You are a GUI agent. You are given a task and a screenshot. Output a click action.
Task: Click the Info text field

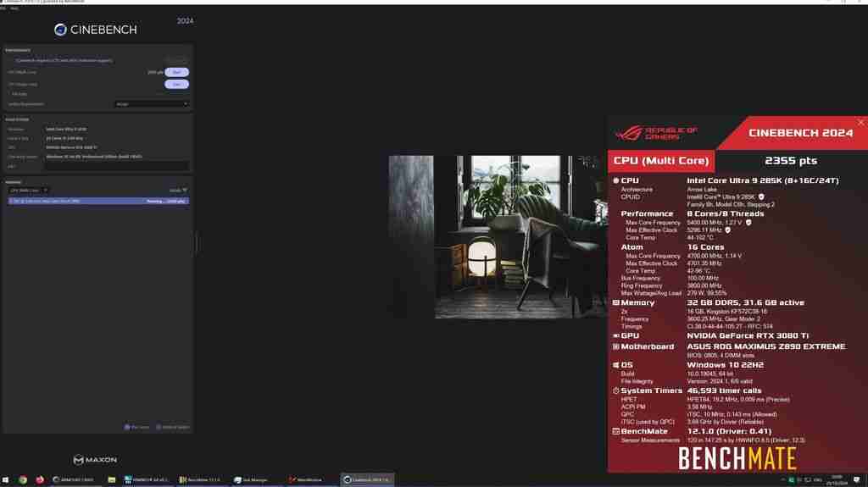[x=117, y=166]
